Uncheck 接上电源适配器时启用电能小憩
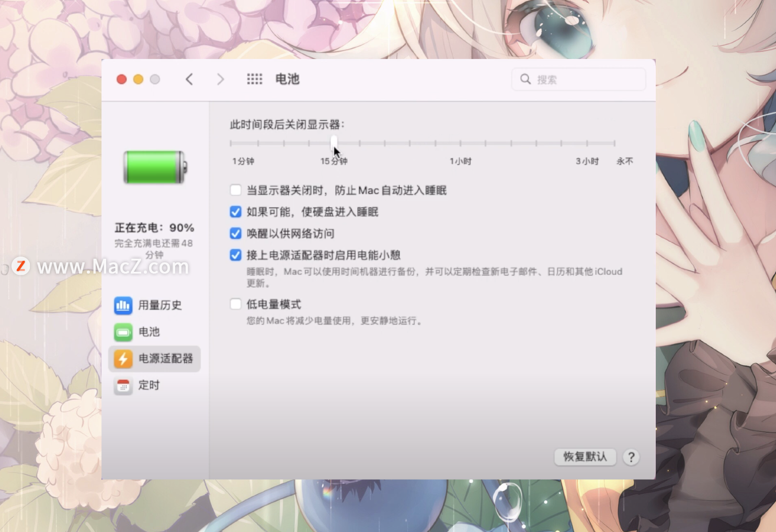 point(236,255)
